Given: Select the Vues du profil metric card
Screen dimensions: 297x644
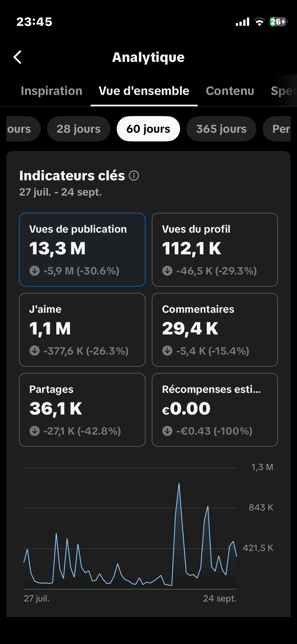Looking at the screenshot, I should point(215,250).
